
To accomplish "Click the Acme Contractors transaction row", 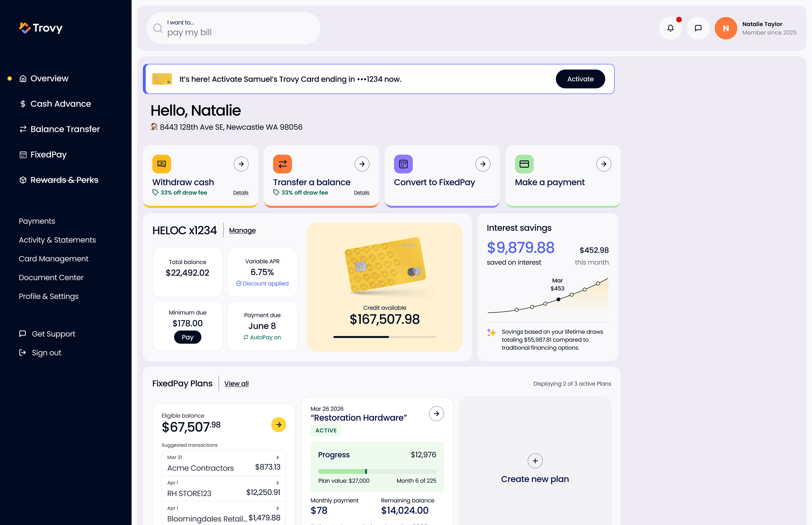I will 223,463.
